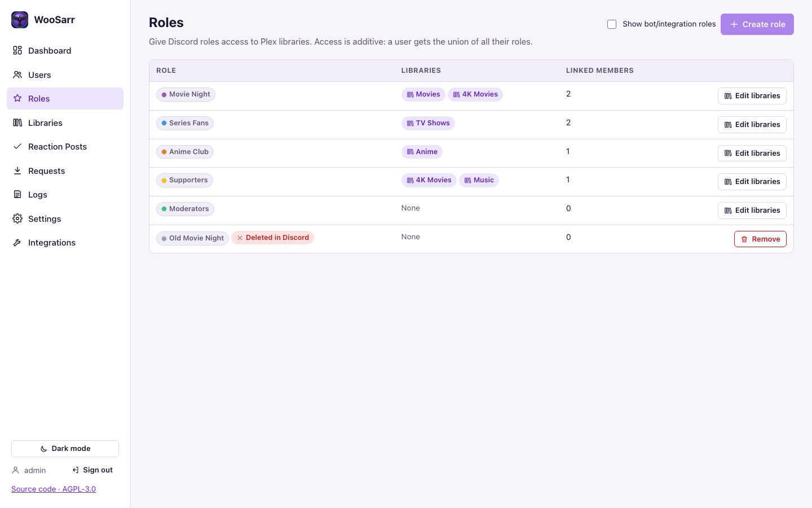Click the Movie Night role badge
This screenshot has width=812, height=508.
186,94
